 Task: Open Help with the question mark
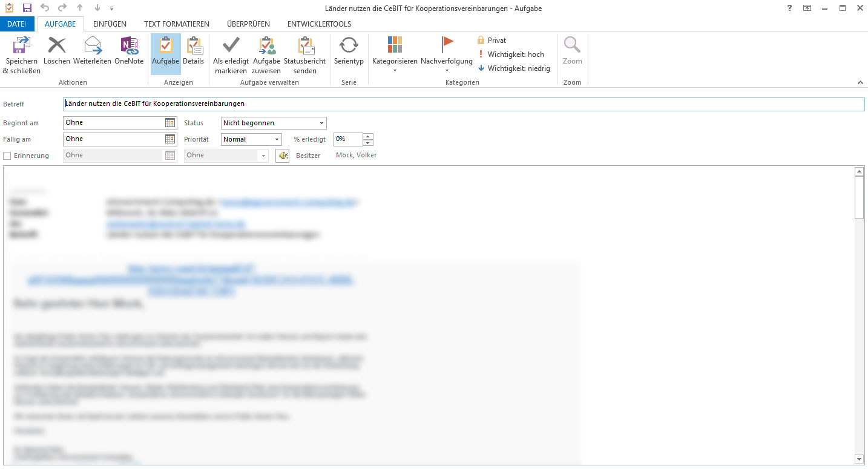click(789, 8)
